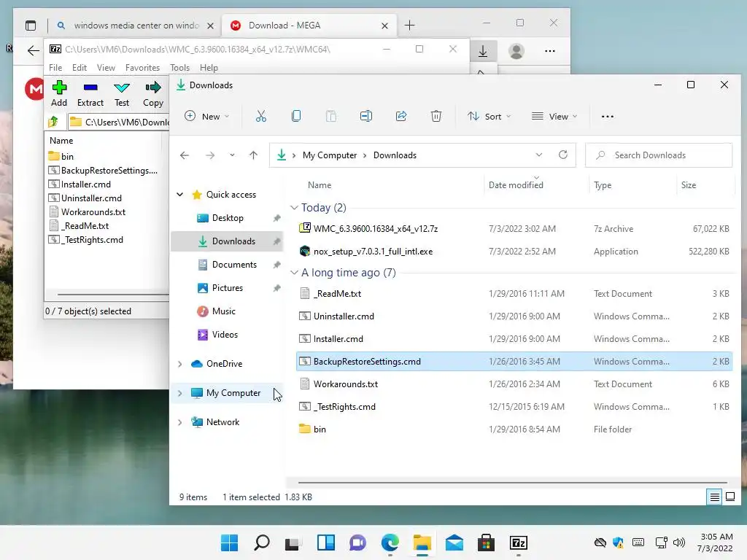Viewport: 747px width, 560px height.
Task: Click horizontal scrollbar in Downloads file list
Action: click(x=512, y=483)
